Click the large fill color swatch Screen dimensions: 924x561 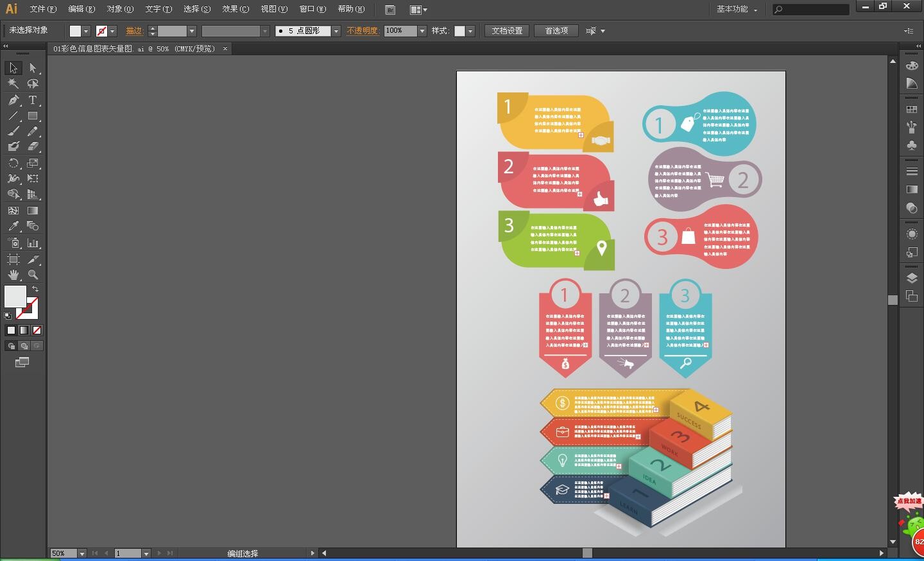point(15,296)
